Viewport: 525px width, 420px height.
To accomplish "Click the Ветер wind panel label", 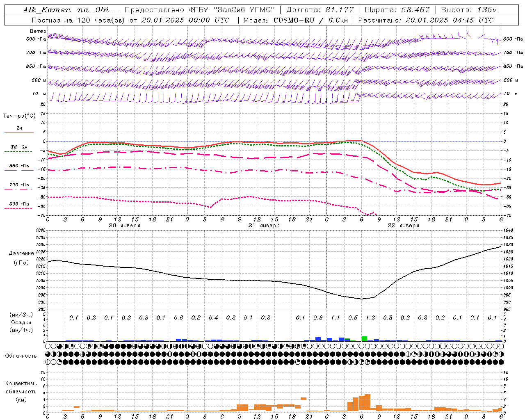I will [x=38, y=31].
